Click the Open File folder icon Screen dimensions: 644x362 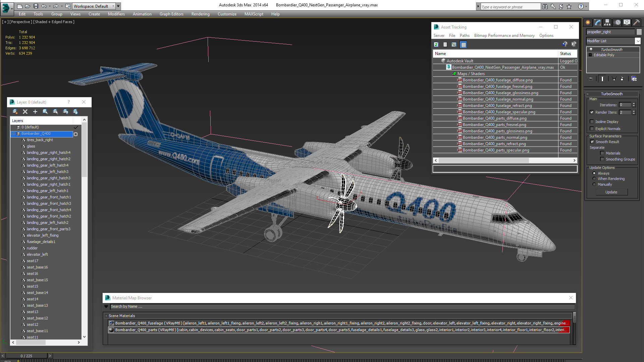(x=28, y=6)
